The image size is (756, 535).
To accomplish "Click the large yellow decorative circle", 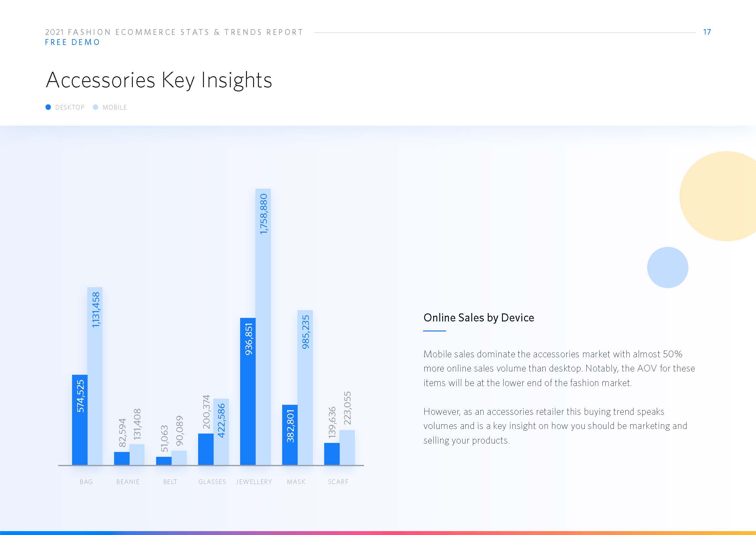I will [x=722, y=196].
